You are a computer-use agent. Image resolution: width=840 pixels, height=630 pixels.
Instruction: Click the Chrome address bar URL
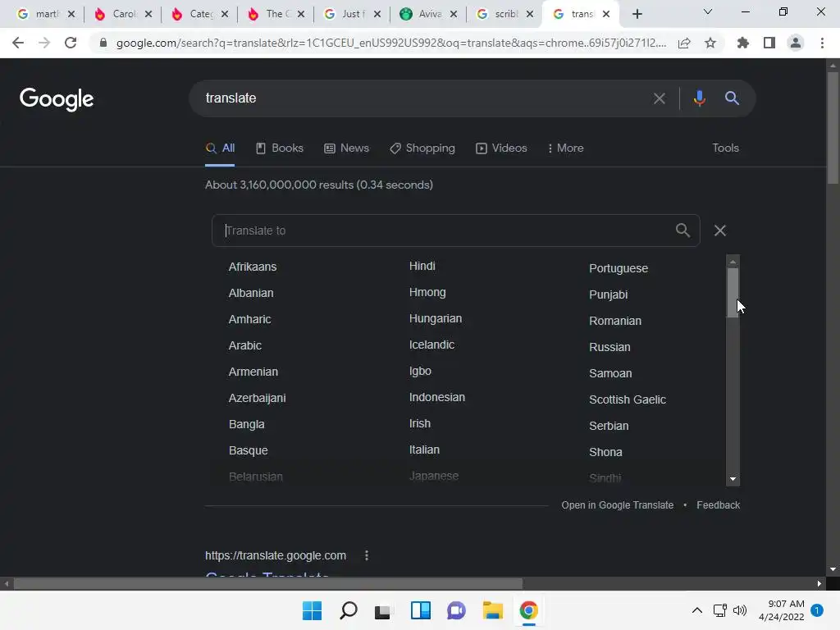click(391, 43)
